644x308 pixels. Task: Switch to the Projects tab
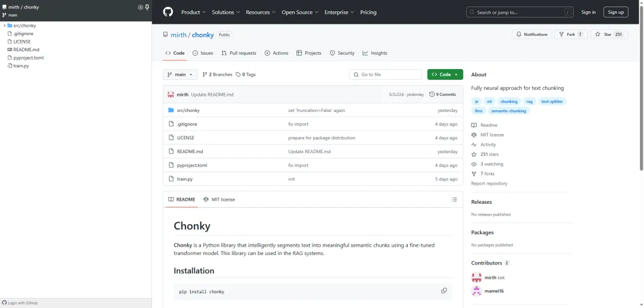[x=309, y=53]
